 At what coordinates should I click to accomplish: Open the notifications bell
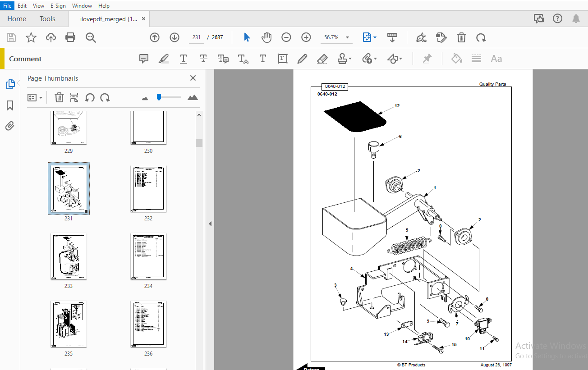576,18
